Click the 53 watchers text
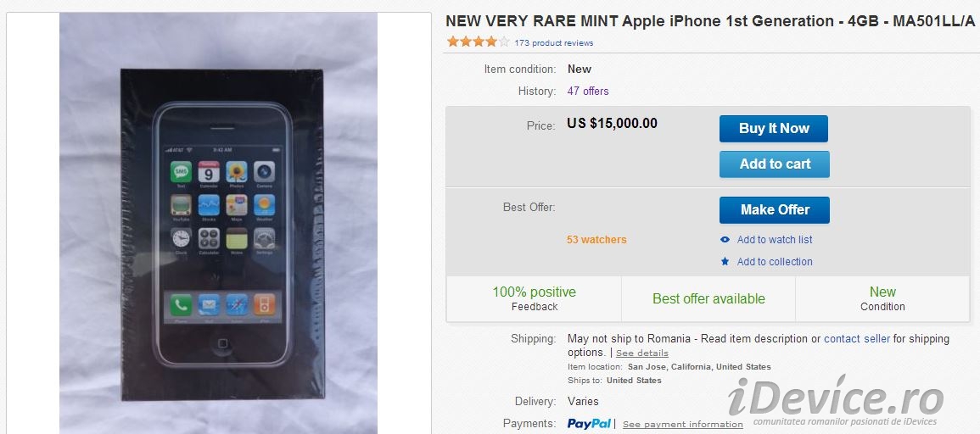Image resolution: width=980 pixels, height=434 pixels. [596, 240]
